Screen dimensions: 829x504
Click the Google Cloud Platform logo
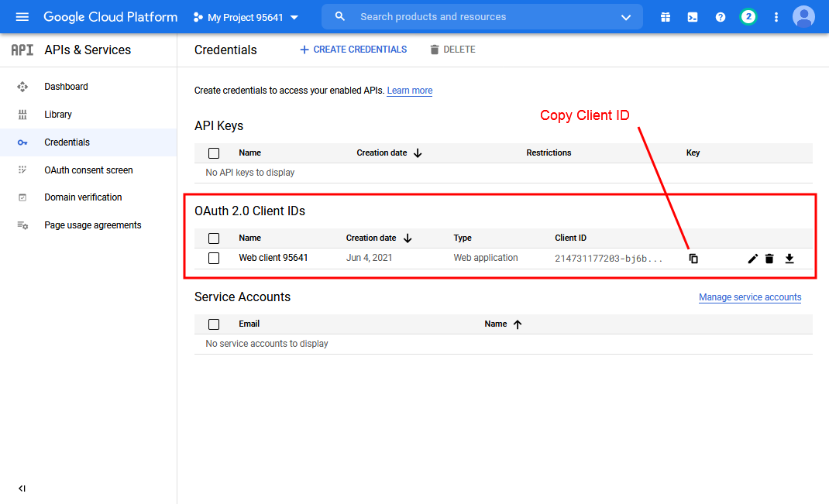click(x=111, y=17)
